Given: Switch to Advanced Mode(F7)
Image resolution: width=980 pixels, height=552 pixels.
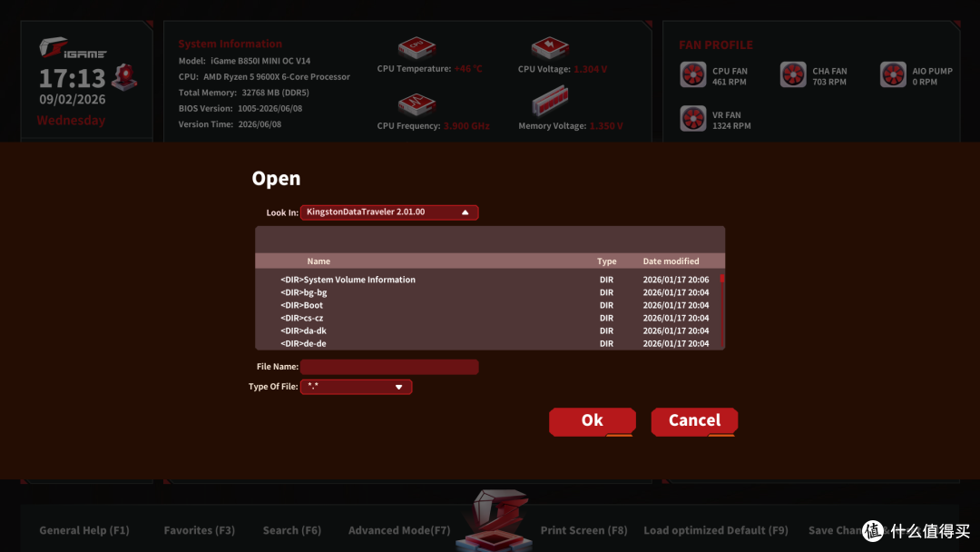Looking at the screenshot, I should [399, 530].
